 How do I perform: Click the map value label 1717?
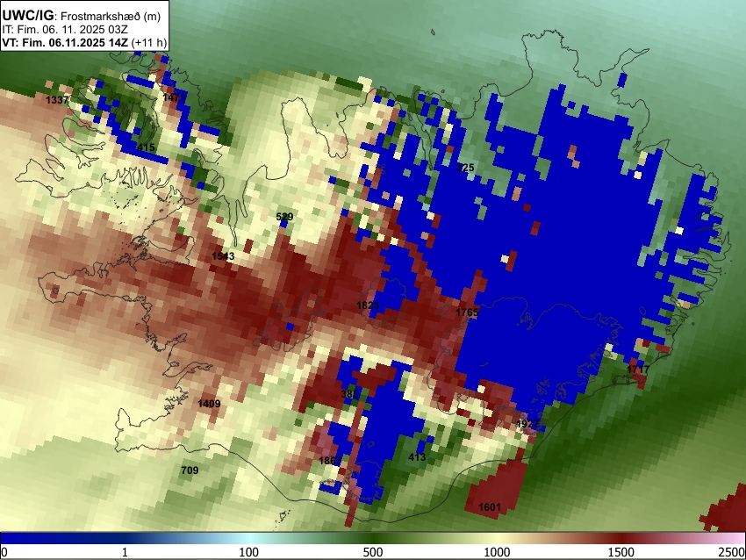pos(638,370)
